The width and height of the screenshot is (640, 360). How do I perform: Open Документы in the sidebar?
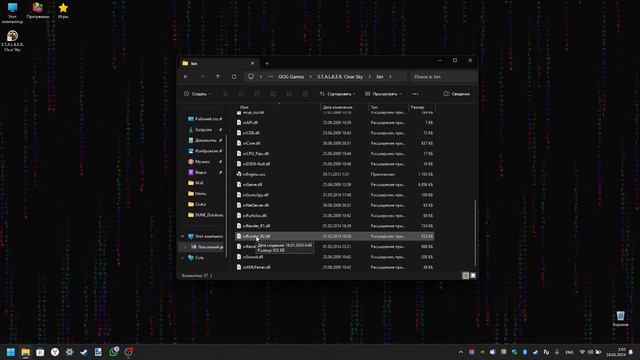(x=204, y=140)
